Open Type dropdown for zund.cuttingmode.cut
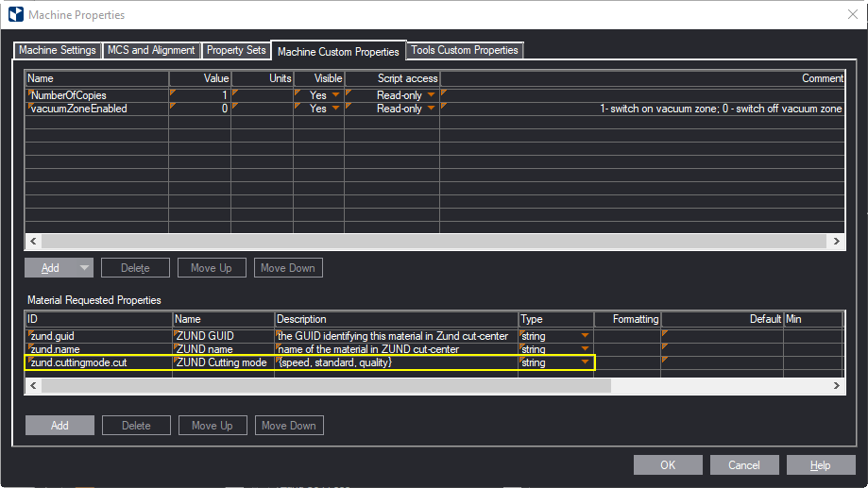The image size is (868, 488). click(585, 362)
